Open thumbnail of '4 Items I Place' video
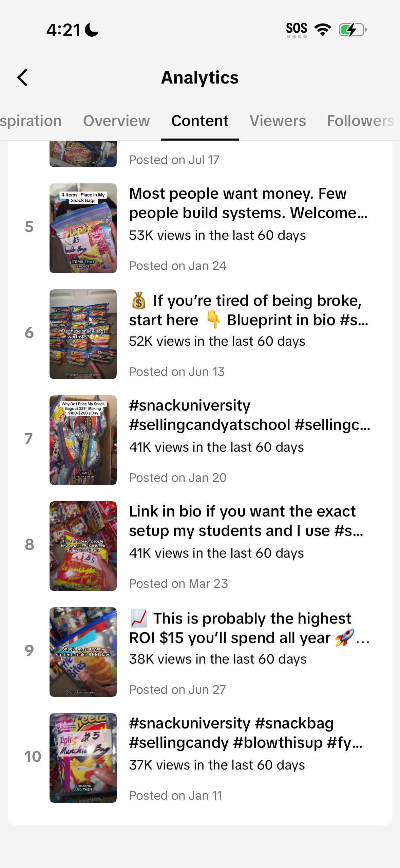The height and width of the screenshot is (868, 400). tap(83, 228)
